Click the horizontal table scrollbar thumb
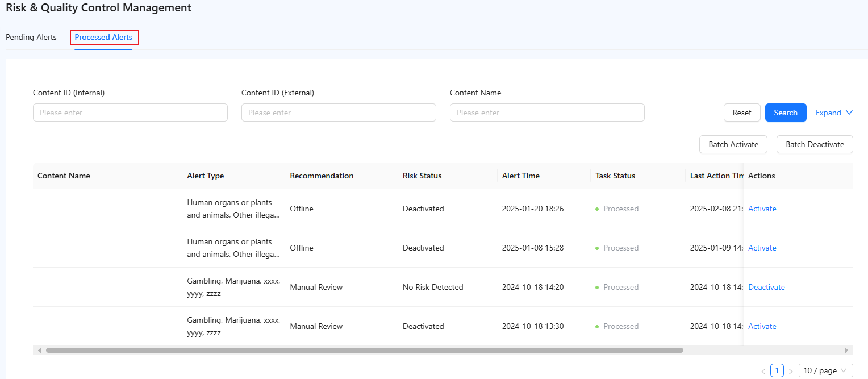Image resolution: width=868 pixels, height=379 pixels. (x=365, y=350)
